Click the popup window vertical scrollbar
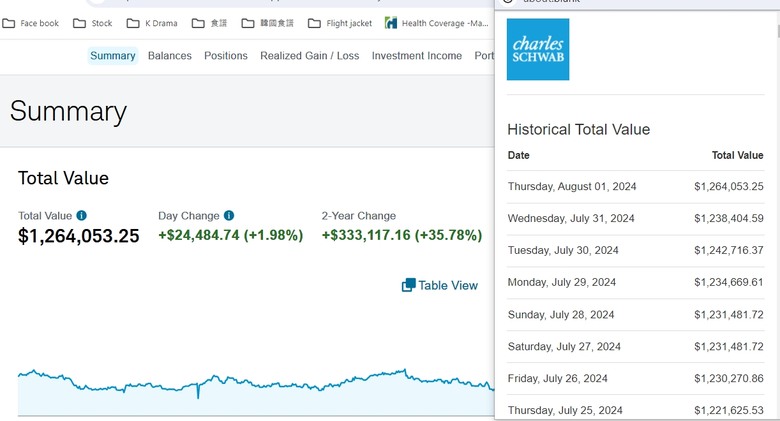 pyautogui.click(x=778, y=31)
